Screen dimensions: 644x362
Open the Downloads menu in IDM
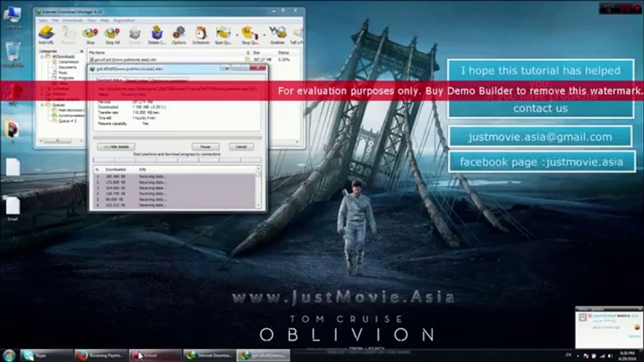(x=72, y=21)
